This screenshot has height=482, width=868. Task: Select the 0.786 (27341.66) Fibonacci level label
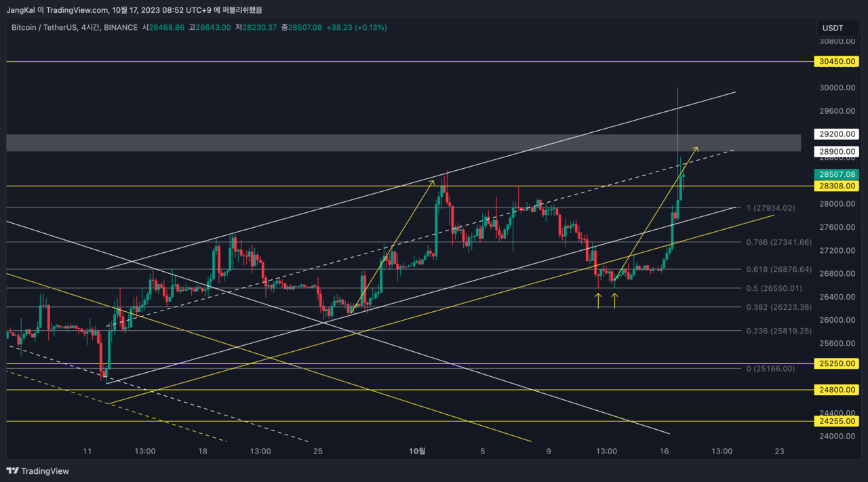coord(778,242)
